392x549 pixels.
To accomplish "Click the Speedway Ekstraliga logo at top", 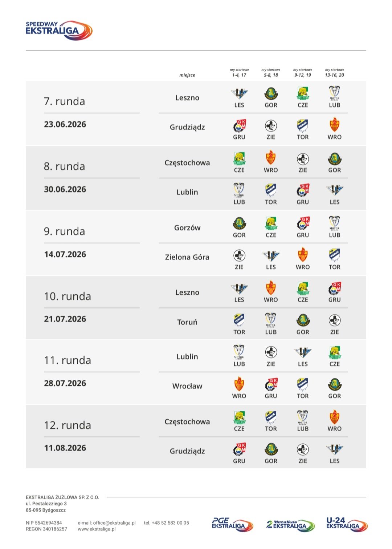I will pyautogui.click(x=59, y=30).
